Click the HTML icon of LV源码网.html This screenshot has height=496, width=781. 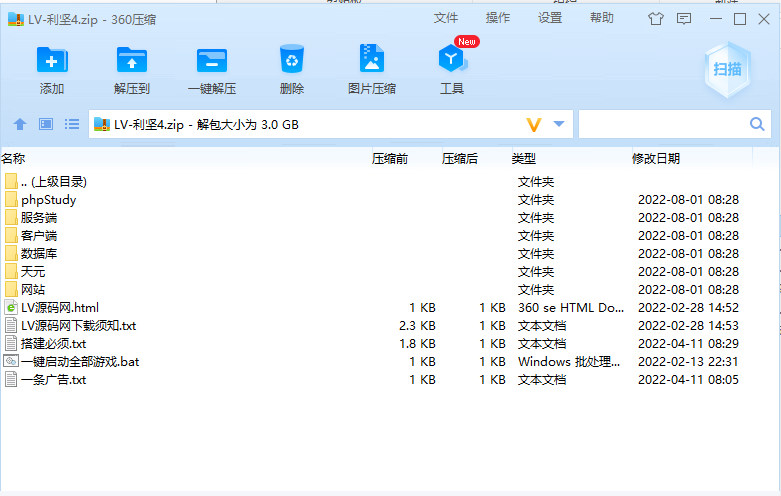(x=11, y=307)
